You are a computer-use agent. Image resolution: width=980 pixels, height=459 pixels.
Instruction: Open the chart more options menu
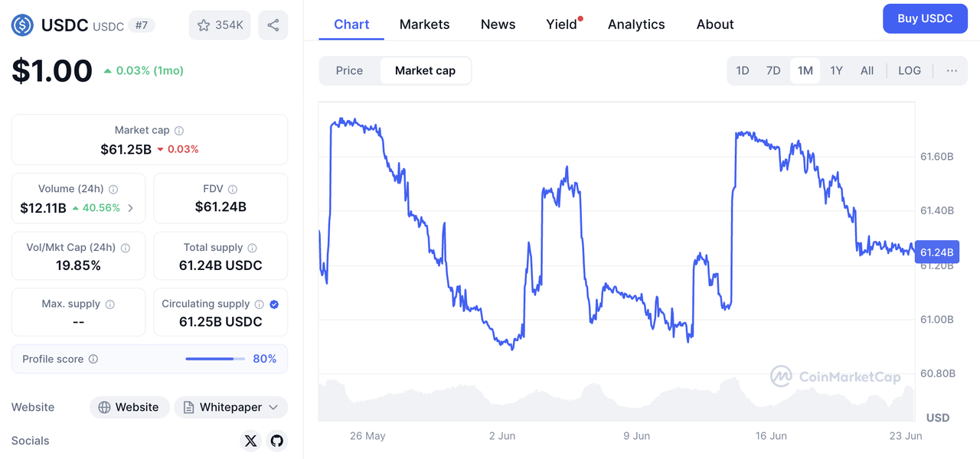click(952, 70)
